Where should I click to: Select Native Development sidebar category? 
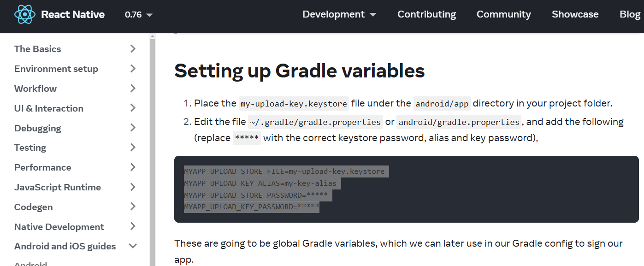[x=59, y=227]
